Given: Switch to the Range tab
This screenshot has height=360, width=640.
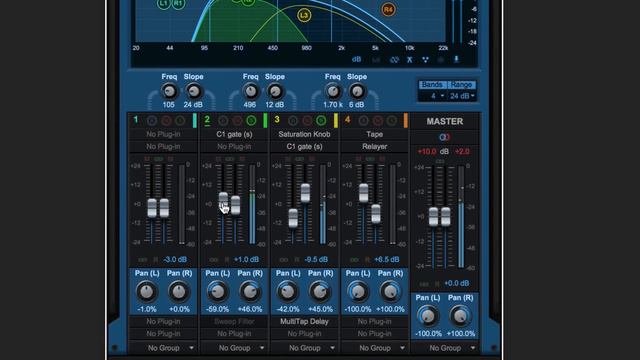Looking at the screenshot, I should pos(462,84).
